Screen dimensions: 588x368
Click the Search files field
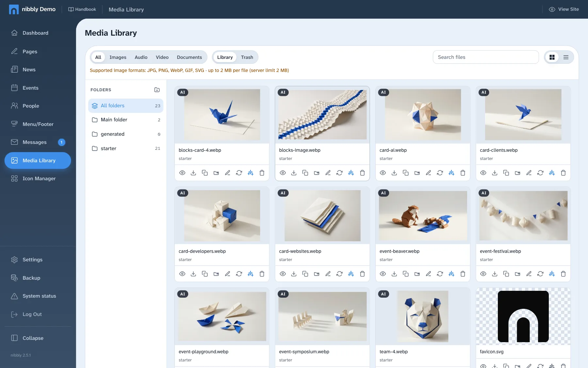pos(486,57)
